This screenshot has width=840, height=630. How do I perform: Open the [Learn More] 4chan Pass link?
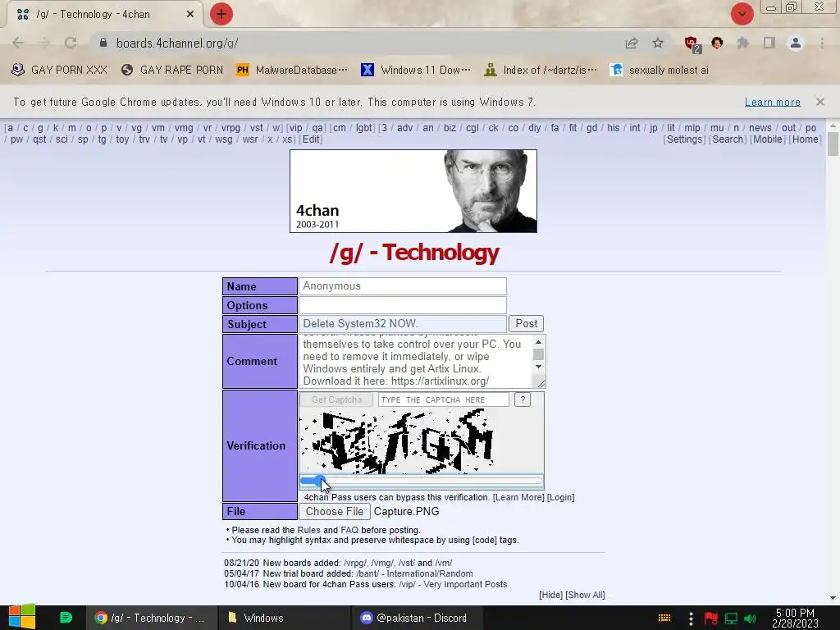click(x=518, y=497)
